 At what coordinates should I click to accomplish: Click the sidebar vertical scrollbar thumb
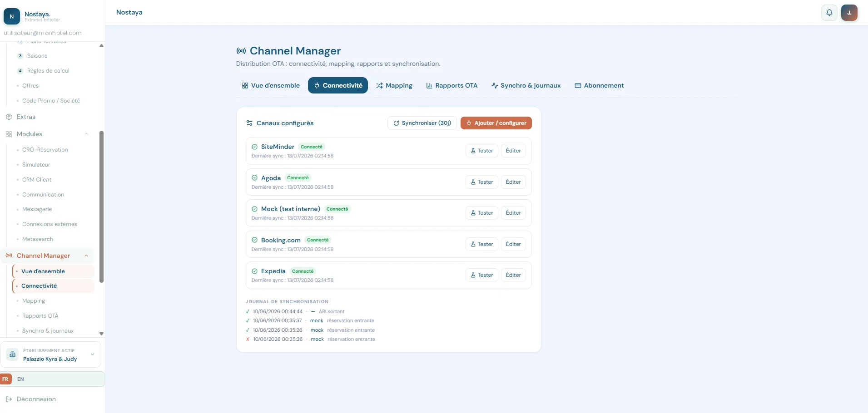tap(101, 206)
